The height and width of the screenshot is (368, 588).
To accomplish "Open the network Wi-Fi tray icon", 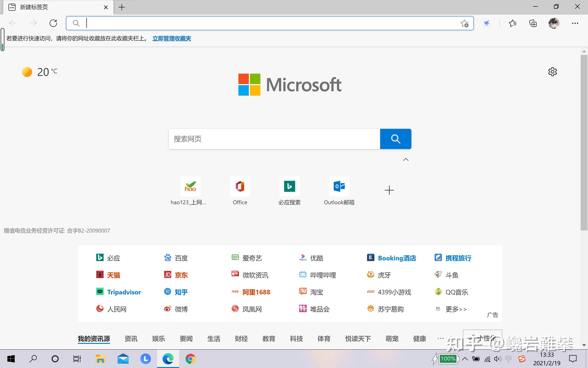I will click(x=487, y=359).
